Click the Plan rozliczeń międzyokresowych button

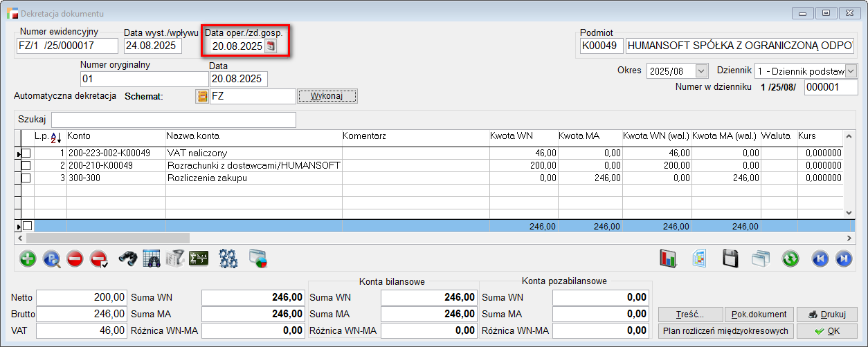coord(724,330)
